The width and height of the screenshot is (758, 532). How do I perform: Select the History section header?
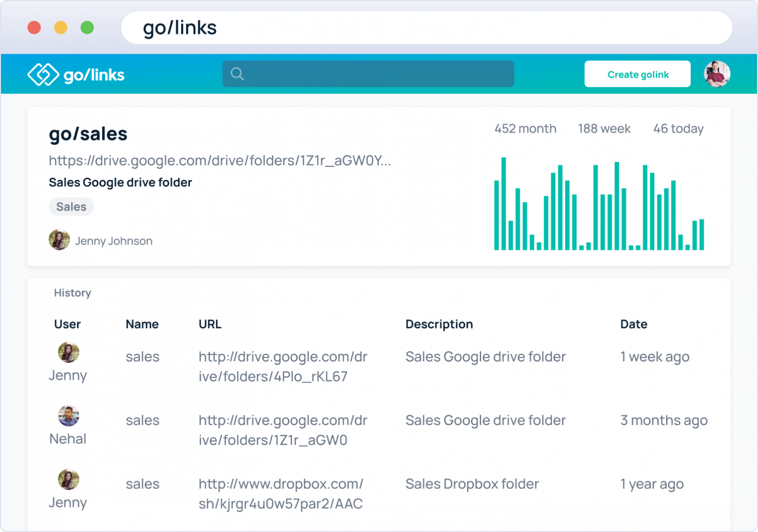72,293
